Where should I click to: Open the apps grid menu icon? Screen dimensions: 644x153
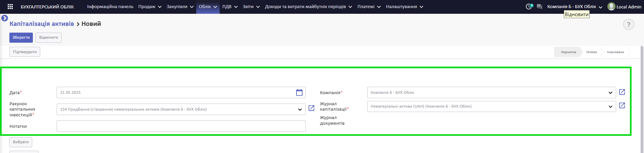coord(10,7)
